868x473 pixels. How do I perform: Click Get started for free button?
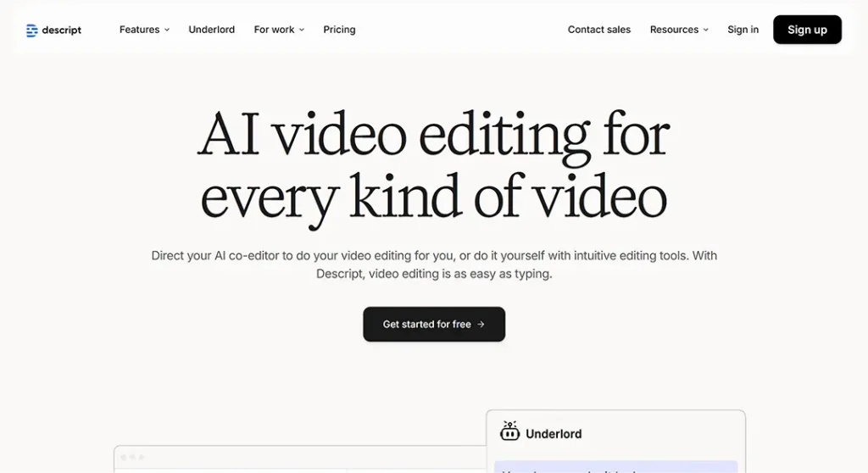click(x=434, y=325)
